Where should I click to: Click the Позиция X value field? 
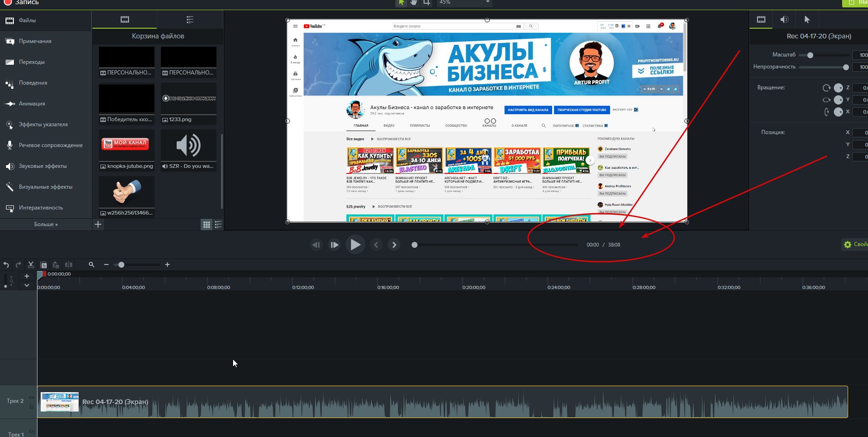tap(861, 132)
